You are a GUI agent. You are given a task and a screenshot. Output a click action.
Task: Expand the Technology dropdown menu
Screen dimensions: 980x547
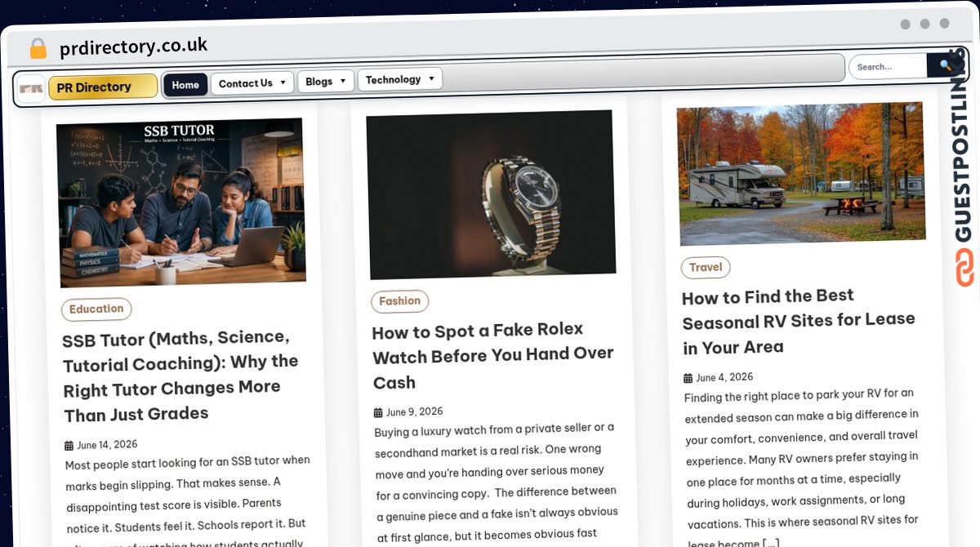[x=400, y=79]
